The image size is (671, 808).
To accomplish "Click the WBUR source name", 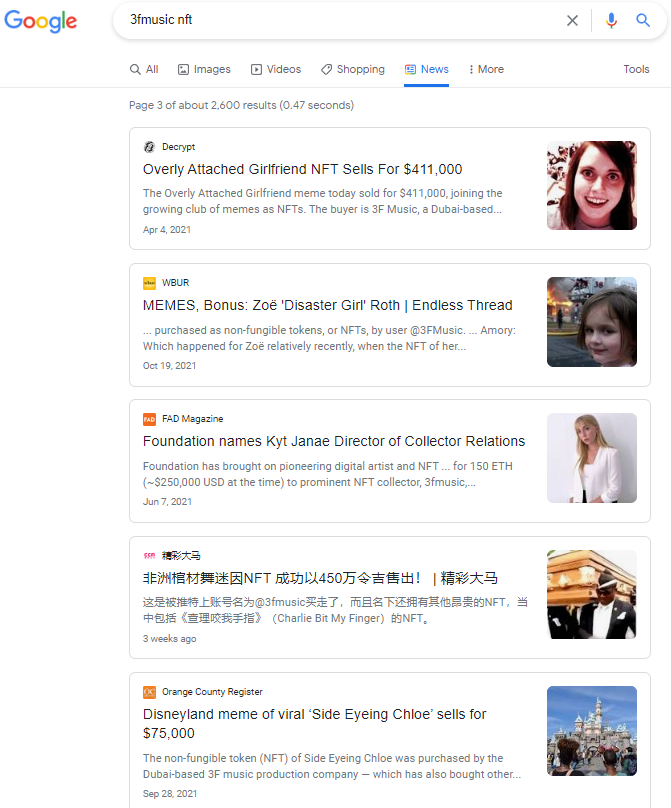I will (x=175, y=283).
